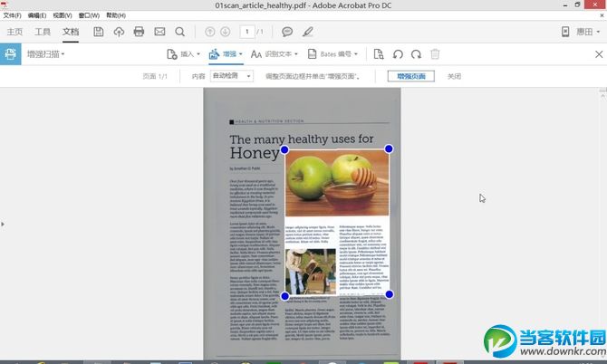Expand the 增强扫描 tool menu
607x364 pixels.
pos(45,54)
